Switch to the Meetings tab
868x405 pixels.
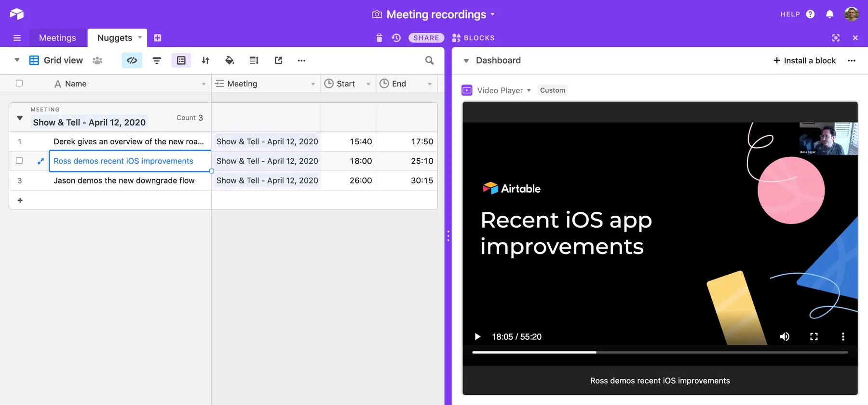coord(57,38)
